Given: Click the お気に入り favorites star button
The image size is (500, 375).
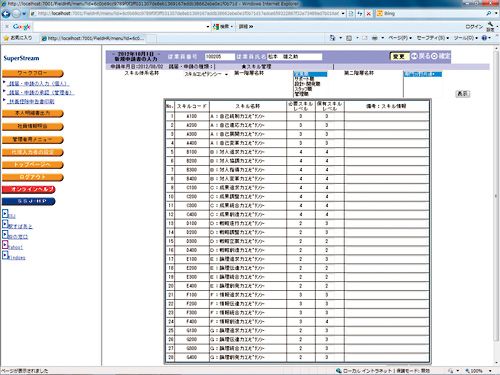Looking at the screenshot, I should pyautogui.click(x=18, y=38).
